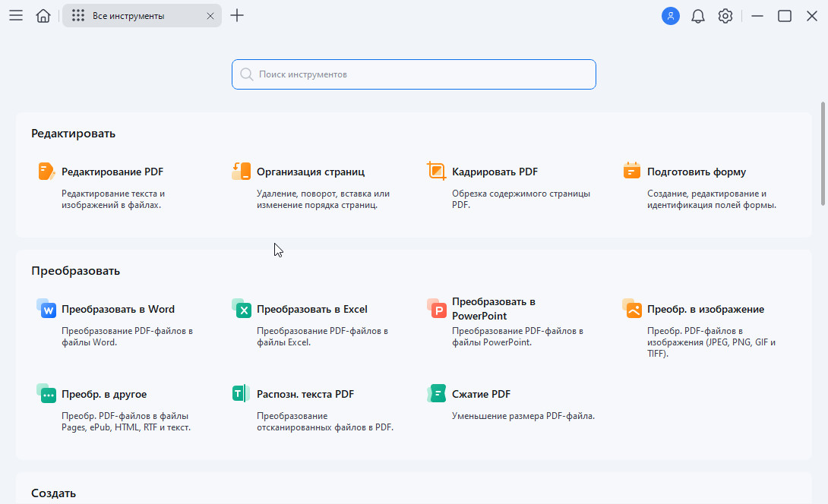
Task: Open settings with the gear icon
Action: (x=725, y=16)
